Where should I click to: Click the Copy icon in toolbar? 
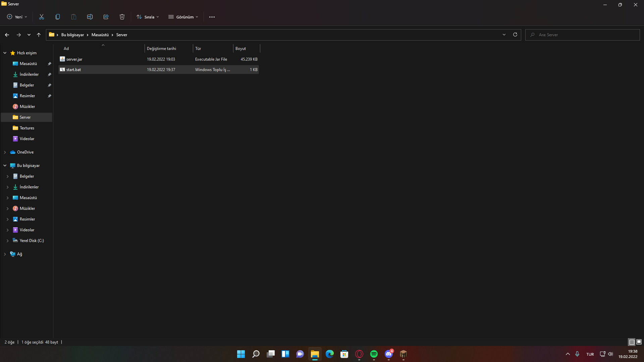pos(58,17)
